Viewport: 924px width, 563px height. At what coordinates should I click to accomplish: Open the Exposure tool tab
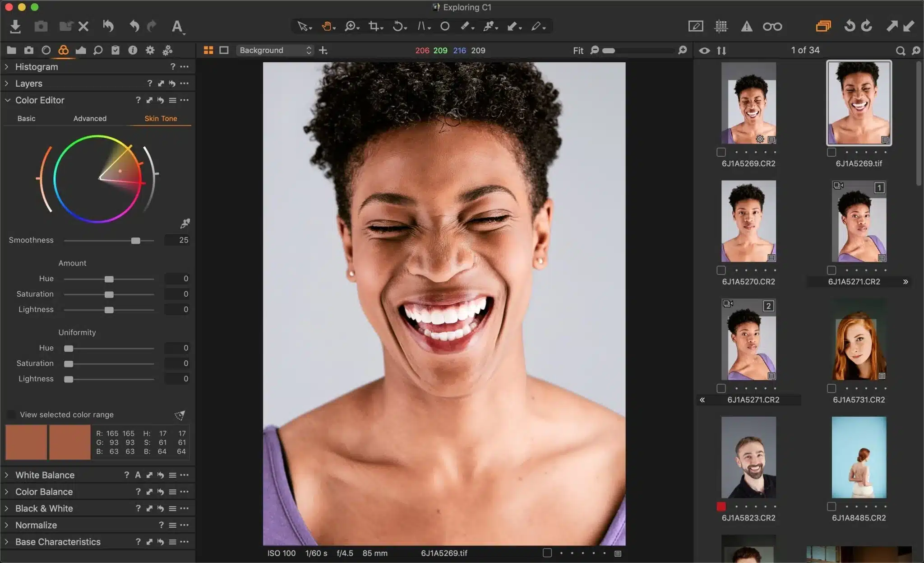tap(81, 50)
